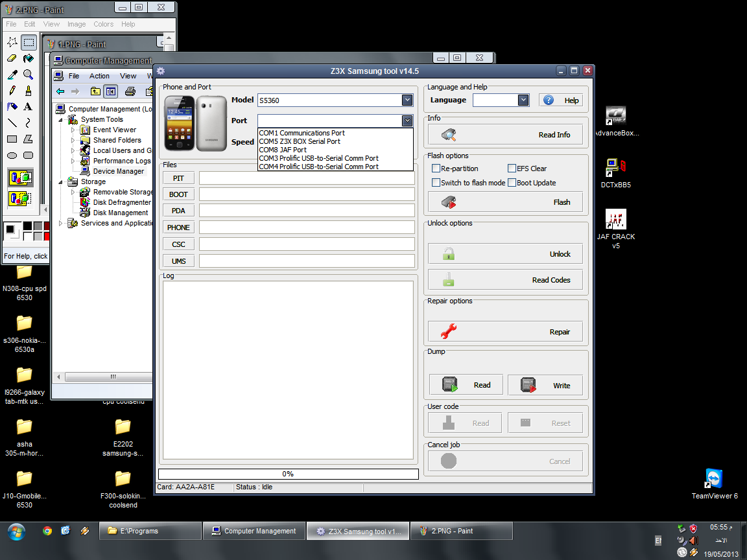Image resolution: width=747 pixels, height=560 pixels.
Task: Select COM5 Z3X BOX Serial Port entry
Action: (x=335, y=141)
